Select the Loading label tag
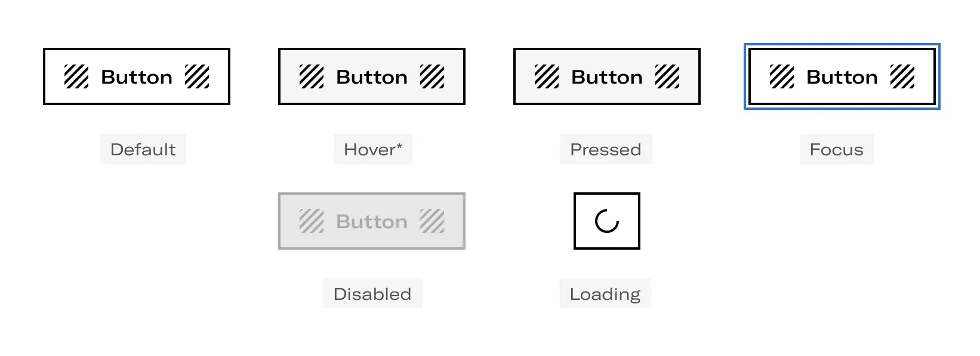The width and height of the screenshot is (980, 356). pyautogui.click(x=605, y=294)
